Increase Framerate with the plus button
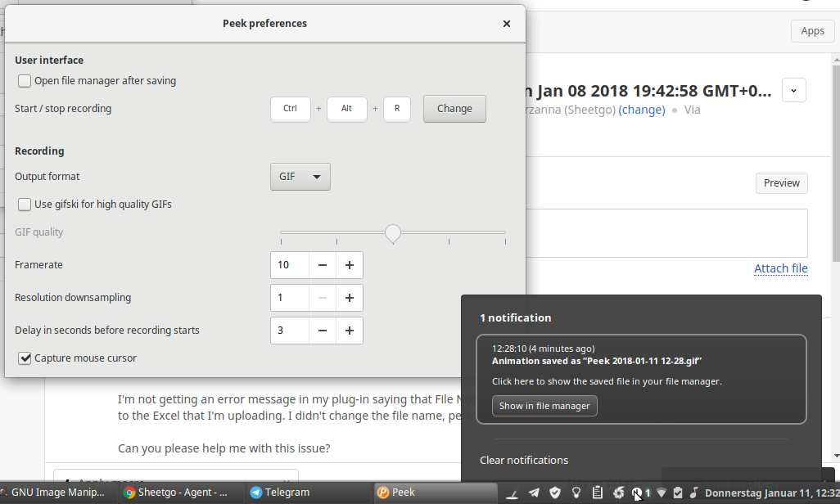The image size is (840, 504). pos(350,265)
